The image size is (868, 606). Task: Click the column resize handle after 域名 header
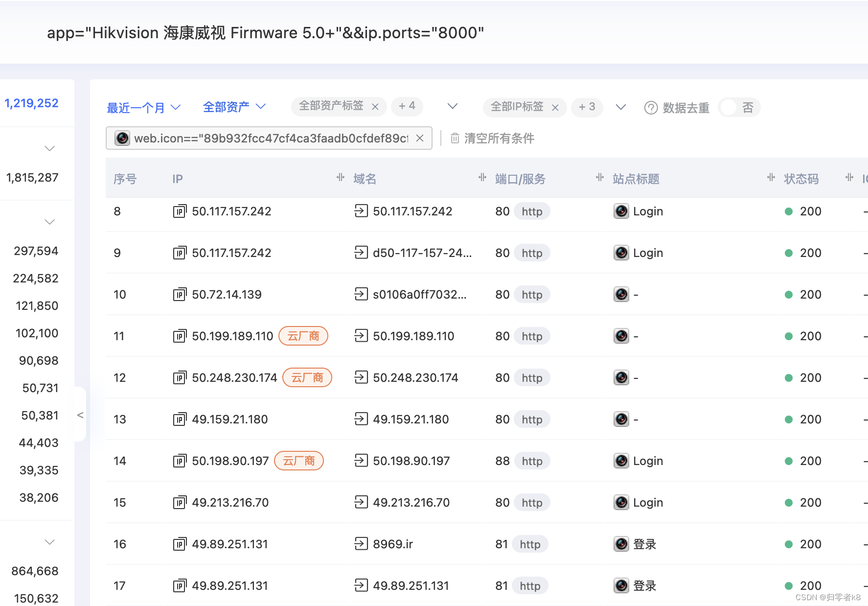[482, 178]
